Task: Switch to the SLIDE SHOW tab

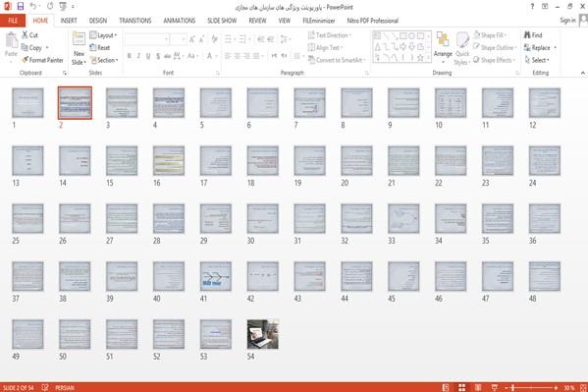Action: 222,21
